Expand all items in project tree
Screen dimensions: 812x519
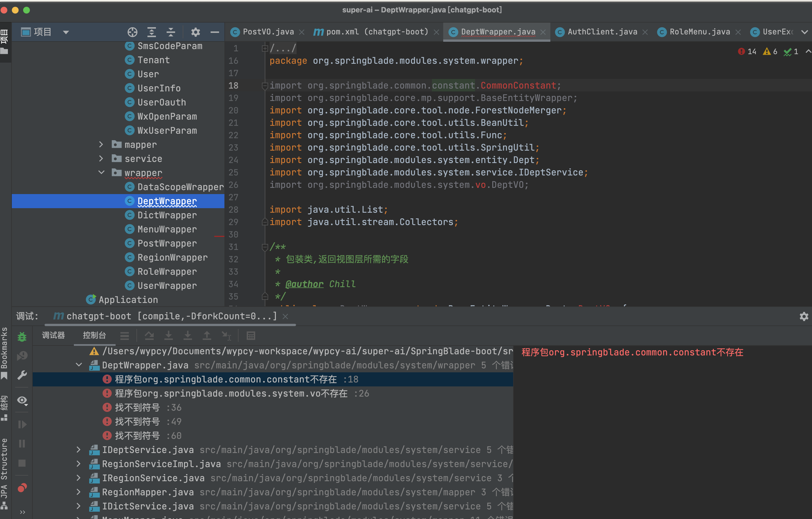pyautogui.click(x=152, y=32)
